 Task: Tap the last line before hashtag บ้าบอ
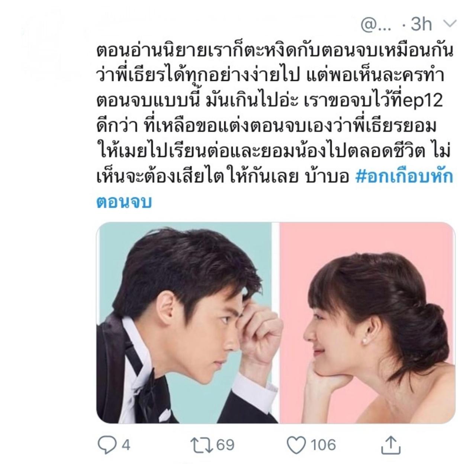[x=327, y=177]
